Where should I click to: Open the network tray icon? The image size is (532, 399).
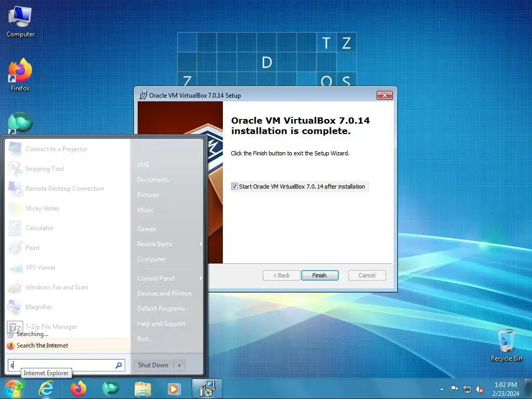click(467, 389)
